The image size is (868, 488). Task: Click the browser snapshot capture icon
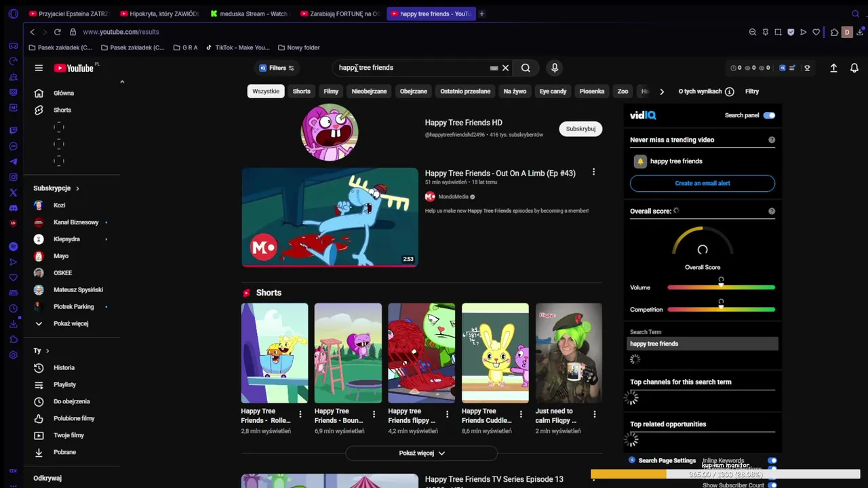(x=778, y=32)
